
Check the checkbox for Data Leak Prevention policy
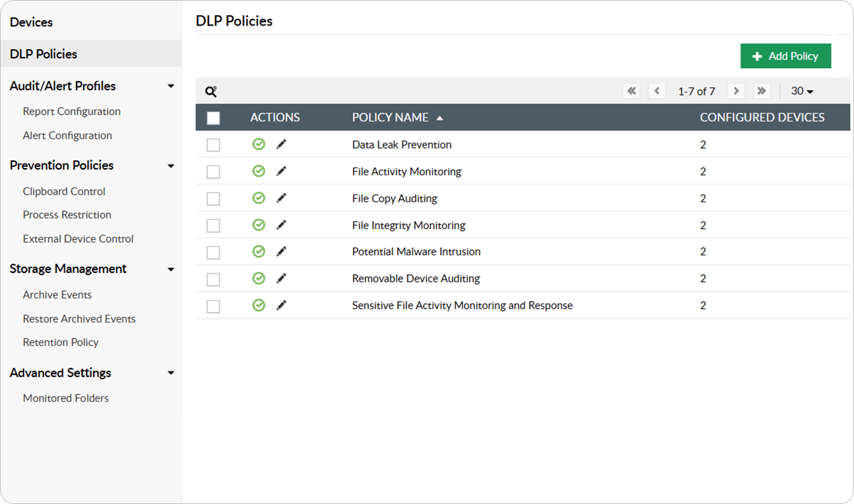tap(213, 144)
